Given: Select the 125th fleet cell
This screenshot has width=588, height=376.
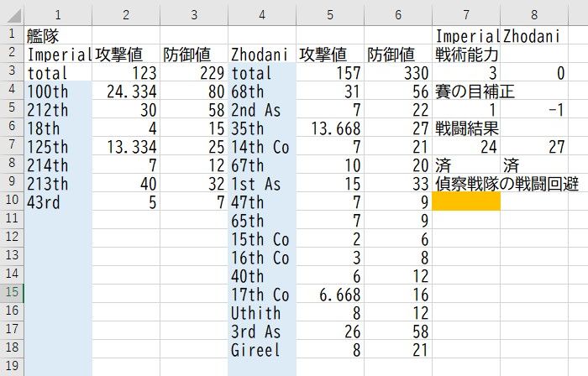Looking at the screenshot, I should click(x=58, y=146).
